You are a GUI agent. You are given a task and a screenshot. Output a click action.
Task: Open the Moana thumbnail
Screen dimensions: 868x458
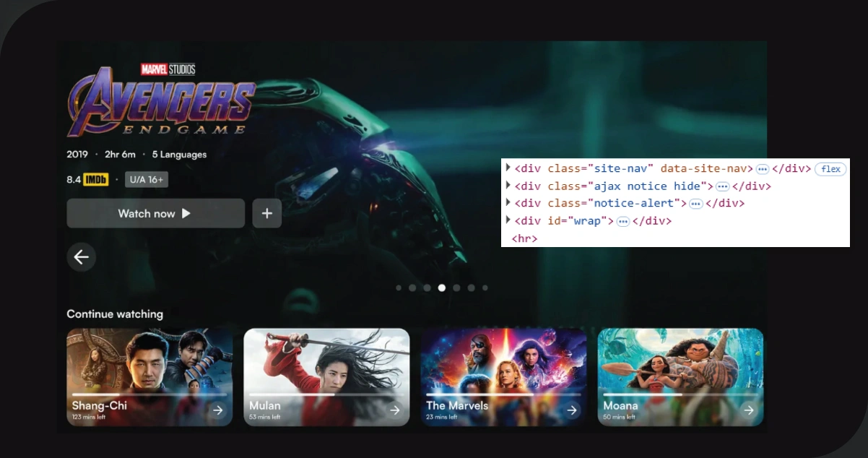(x=680, y=361)
